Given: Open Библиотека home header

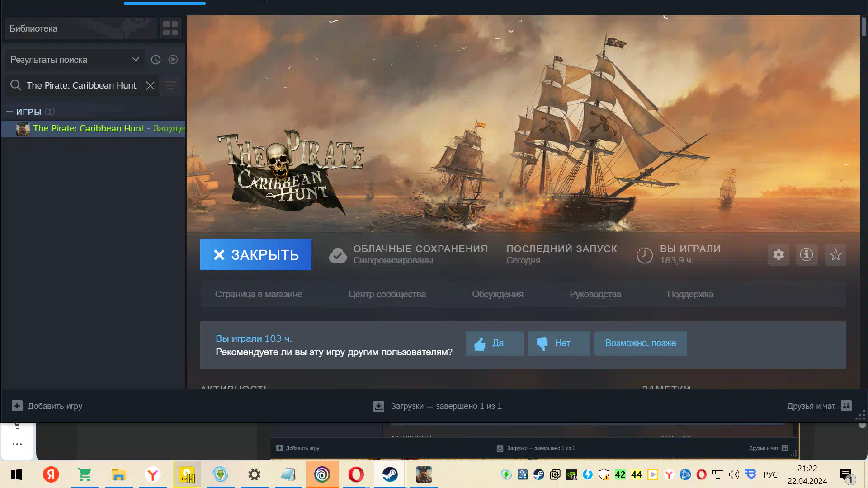Looking at the screenshot, I should (x=81, y=28).
